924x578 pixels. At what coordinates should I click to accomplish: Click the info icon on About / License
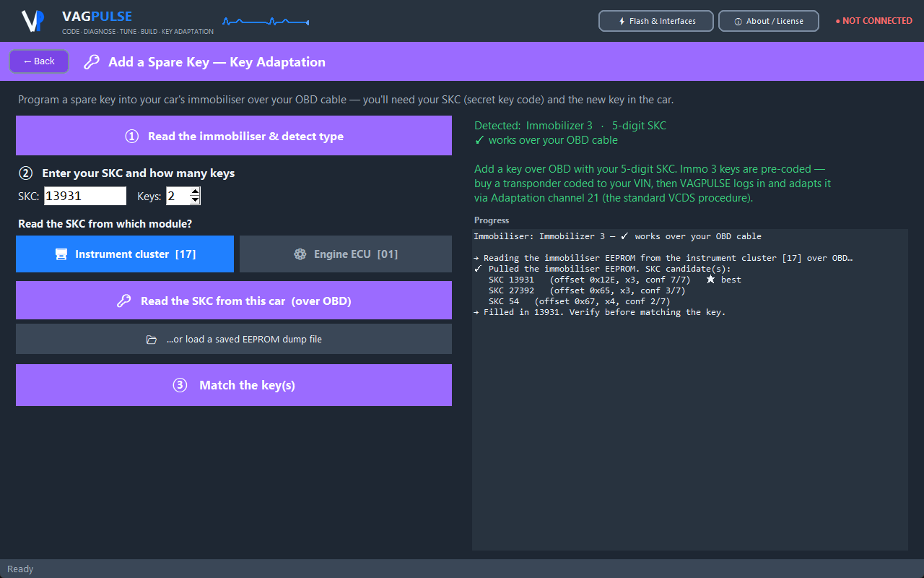click(x=738, y=22)
